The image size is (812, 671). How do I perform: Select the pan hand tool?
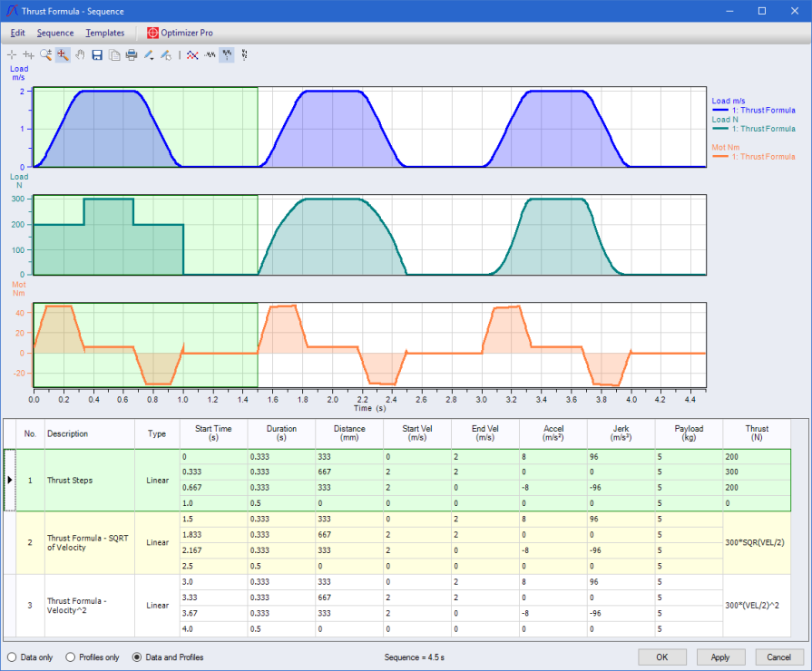tap(80, 55)
